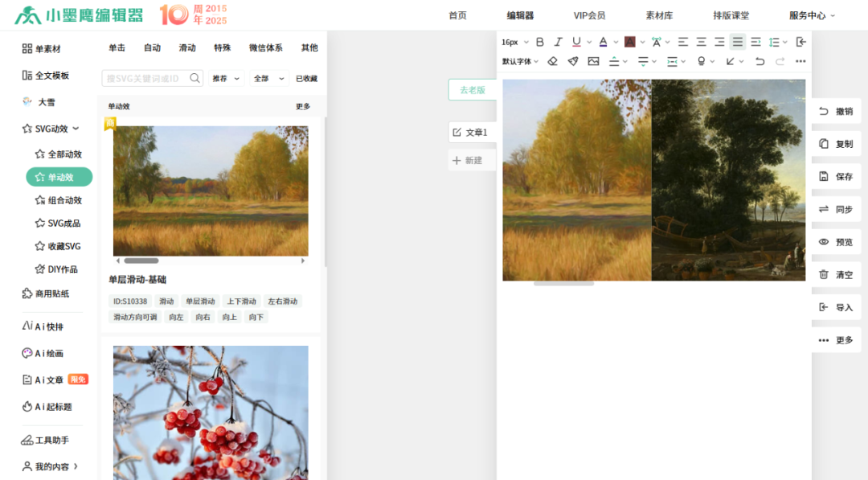Click the import-arrow icon at toolbar end
868x480 pixels.
click(800, 42)
